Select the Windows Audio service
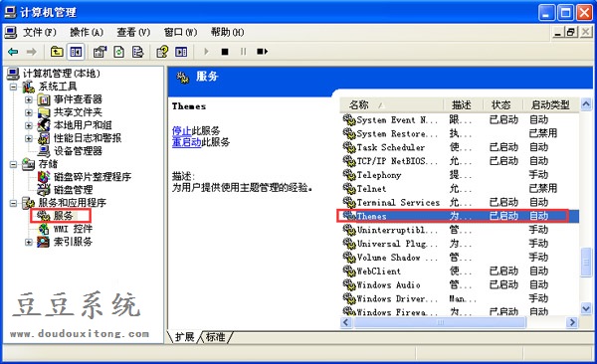 tap(460, 284)
